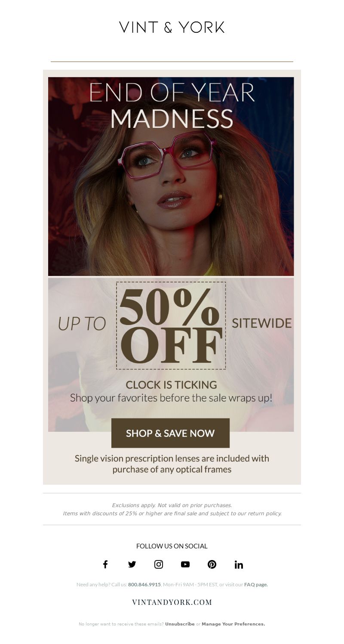Screen dimensions: 344x644
Task: Click the single vision prescription lenses note
Action: coord(172,464)
